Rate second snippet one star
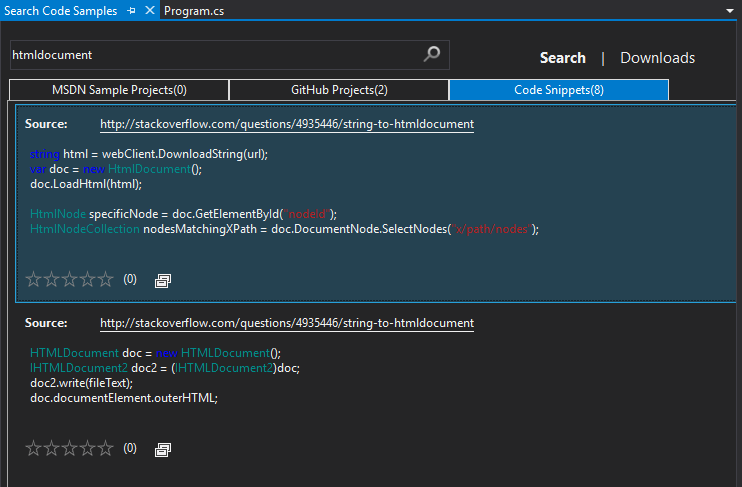The height and width of the screenshot is (487, 742). (33, 448)
